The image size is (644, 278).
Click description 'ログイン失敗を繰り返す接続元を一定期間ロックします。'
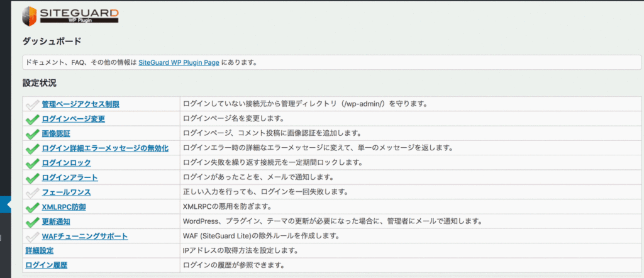[x=273, y=163]
